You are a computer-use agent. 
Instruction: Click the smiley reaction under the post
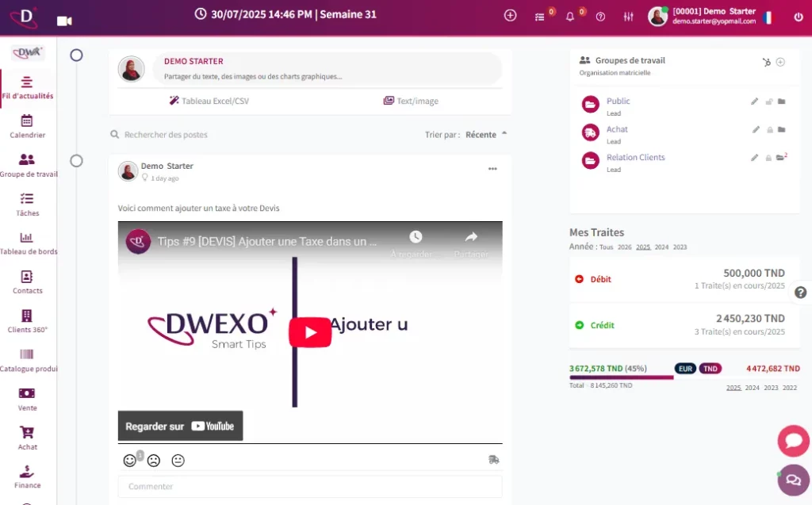(x=129, y=460)
